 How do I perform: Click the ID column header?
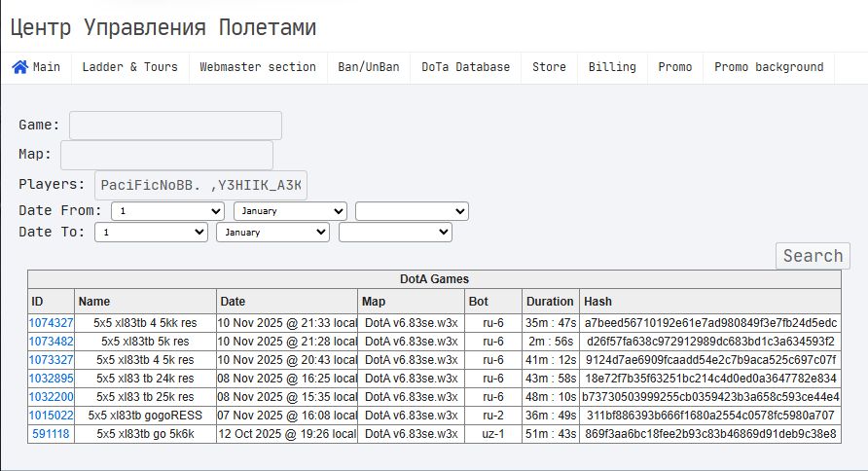point(51,301)
